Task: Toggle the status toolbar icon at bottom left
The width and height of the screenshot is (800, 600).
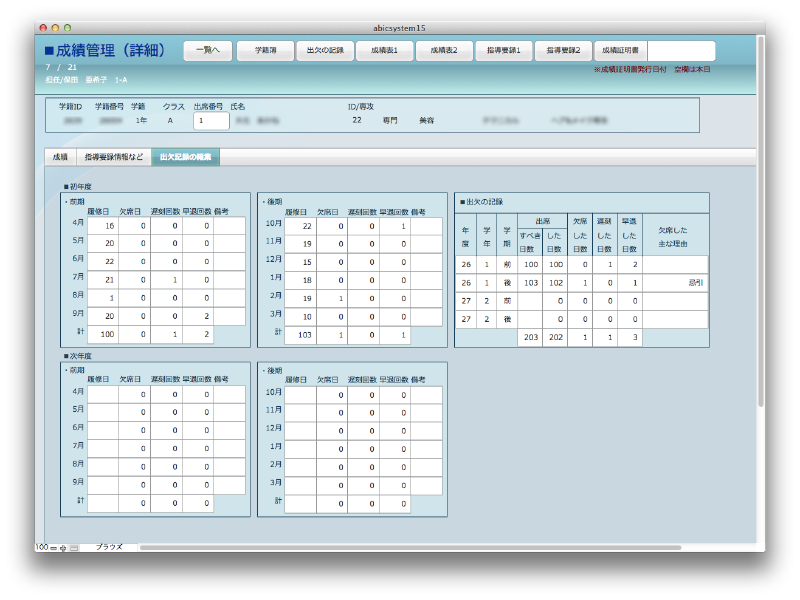Action: (x=73, y=548)
